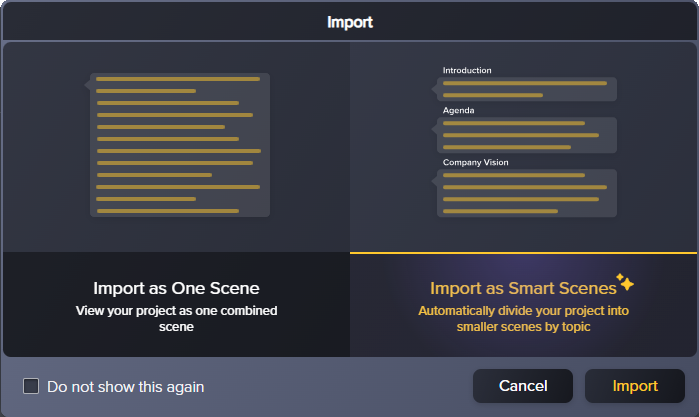Click the Company Vision label in the preview
Image resolution: width=699 pixels, height=417 pixels.
coord(475,162)
